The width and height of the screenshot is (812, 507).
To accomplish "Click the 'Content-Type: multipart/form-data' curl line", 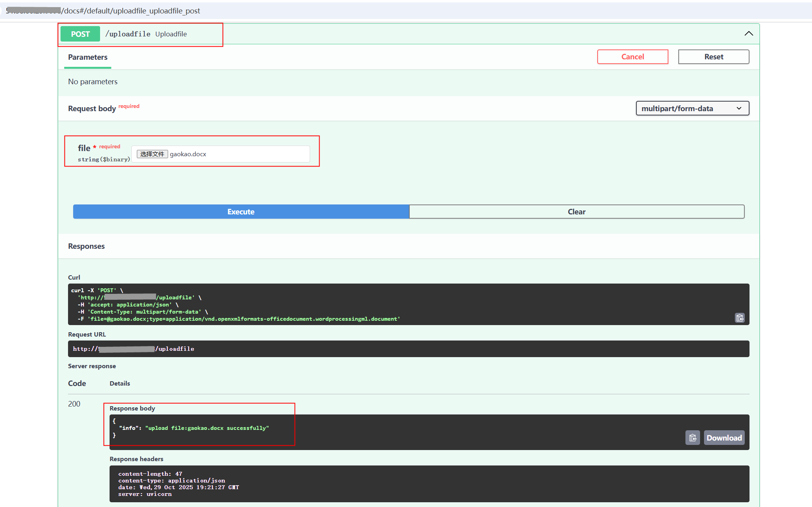I will pos(143,312).
